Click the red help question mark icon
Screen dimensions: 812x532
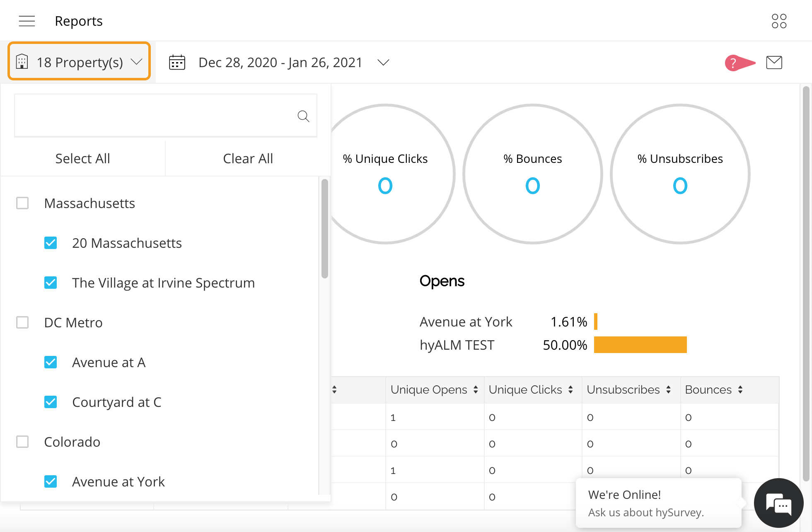click(733, 63)
